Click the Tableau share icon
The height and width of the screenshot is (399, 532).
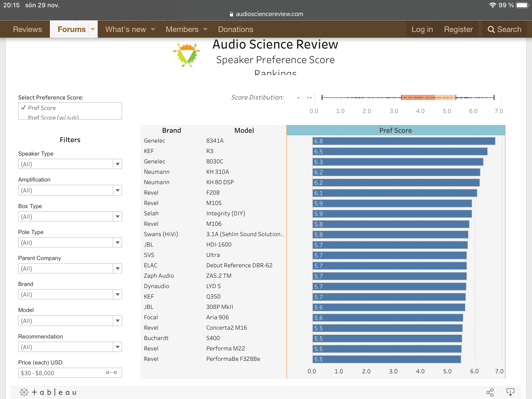[490, 392]
